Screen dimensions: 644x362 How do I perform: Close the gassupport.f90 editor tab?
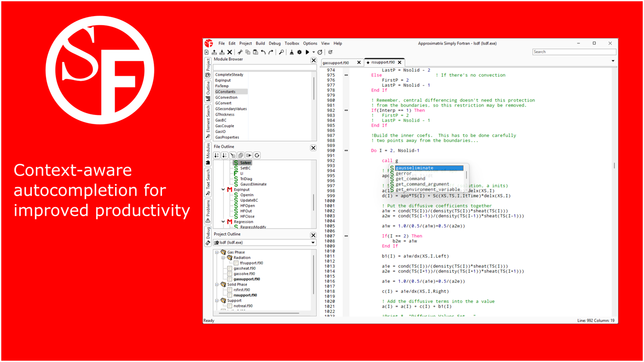(x=359, y=63)
